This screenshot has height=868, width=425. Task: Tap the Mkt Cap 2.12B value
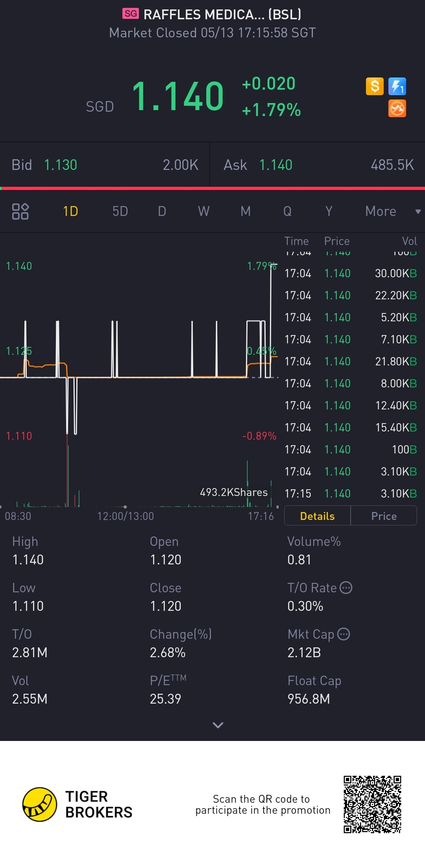[304, 652]
